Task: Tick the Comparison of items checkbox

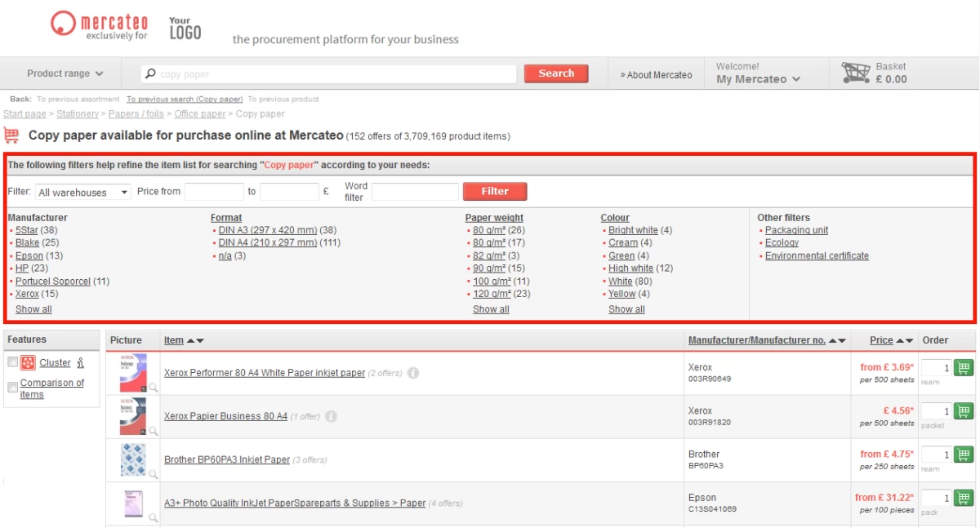Action: (x=12, y=387)
